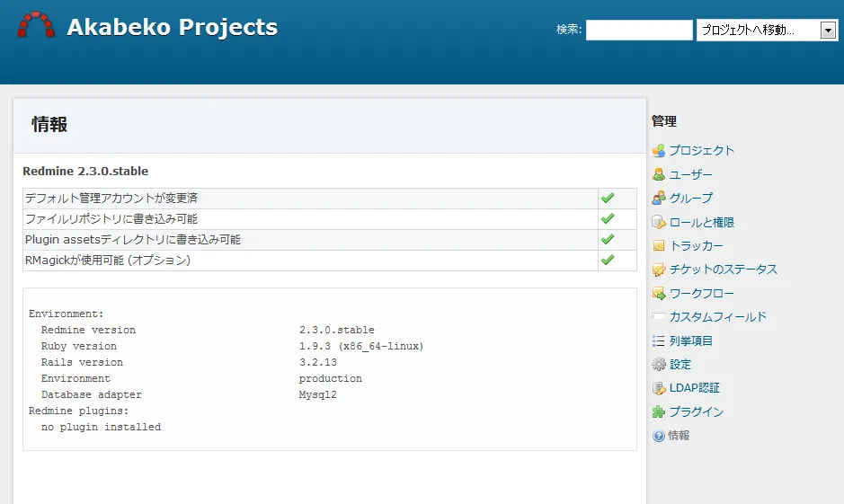Click the 検索: label link
This screenshot has width=844, height=504.
569,30
